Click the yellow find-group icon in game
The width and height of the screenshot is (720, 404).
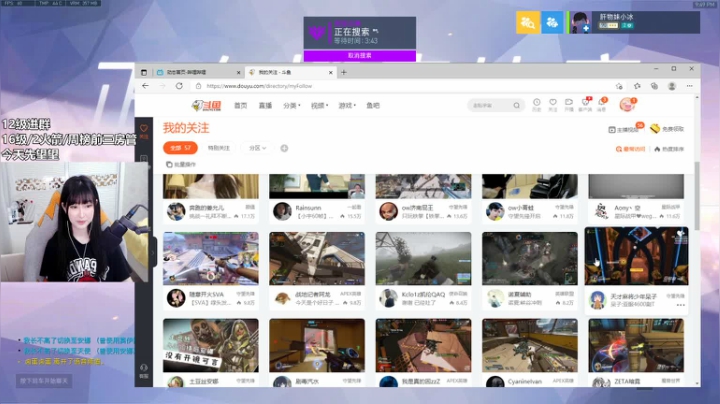528,22
